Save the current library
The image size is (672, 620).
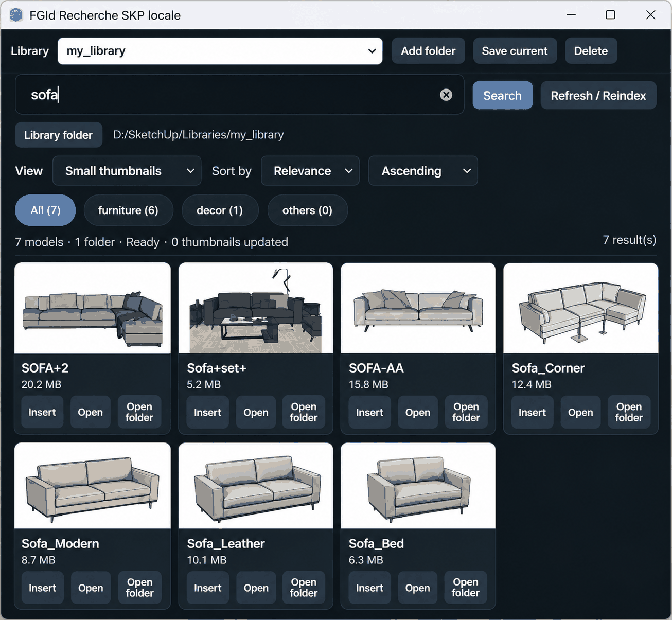(515, 51)
